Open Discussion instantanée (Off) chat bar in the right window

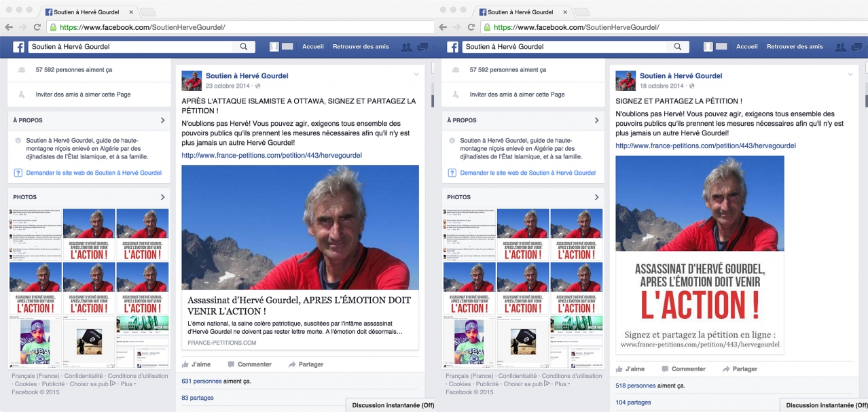[824, 405]
